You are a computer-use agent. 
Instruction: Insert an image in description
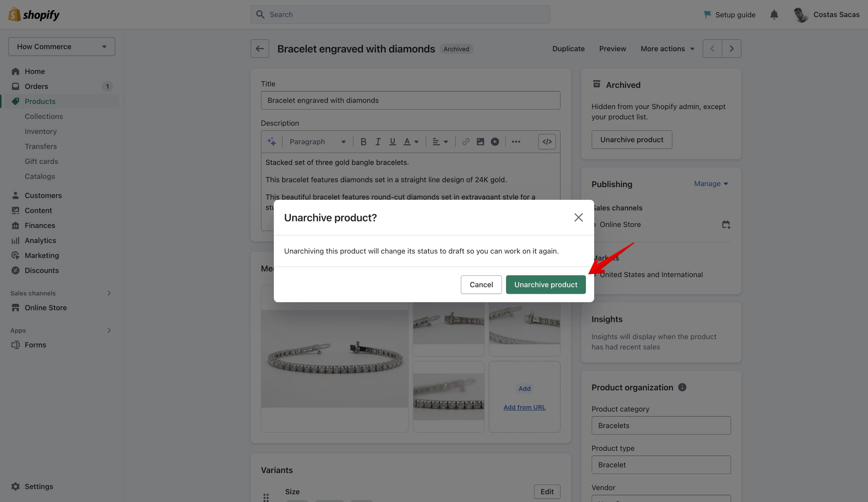tap(480, 142)
